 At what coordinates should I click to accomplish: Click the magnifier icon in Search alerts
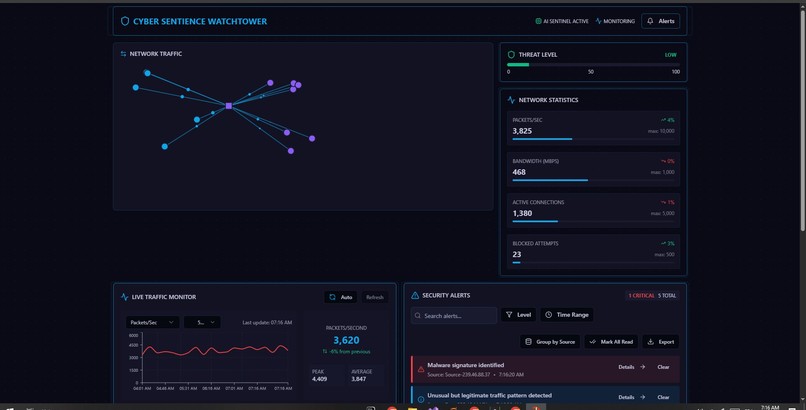(417, 315)
